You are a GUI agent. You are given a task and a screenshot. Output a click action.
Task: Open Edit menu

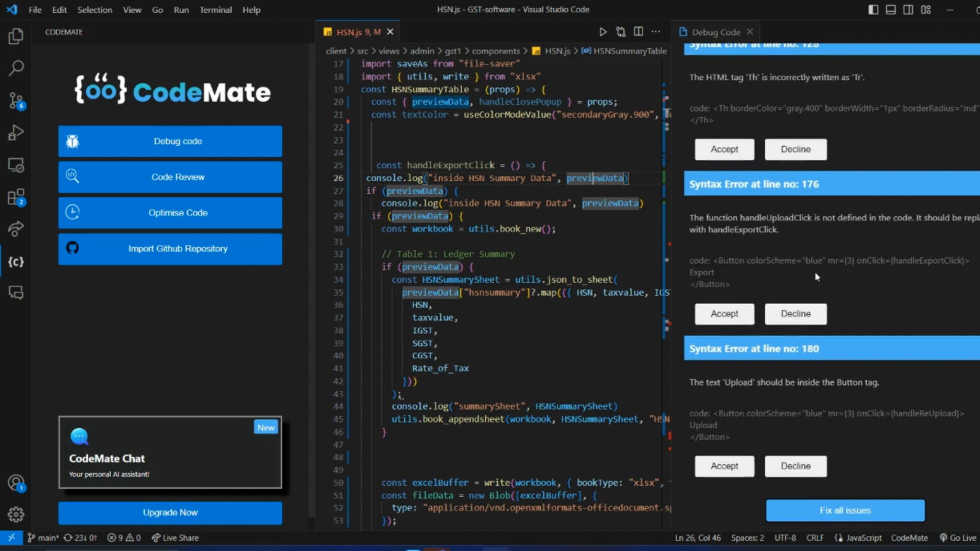coord(59,10)
